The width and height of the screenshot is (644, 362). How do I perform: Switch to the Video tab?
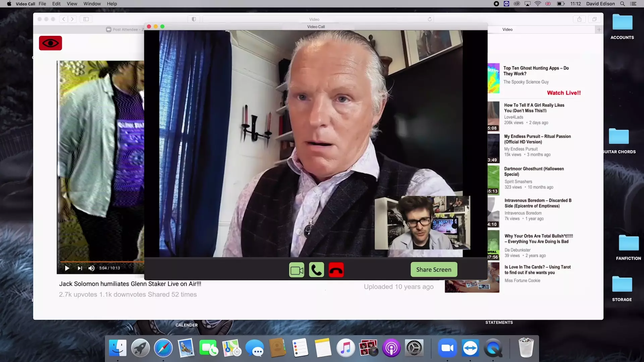click(507, 29)
